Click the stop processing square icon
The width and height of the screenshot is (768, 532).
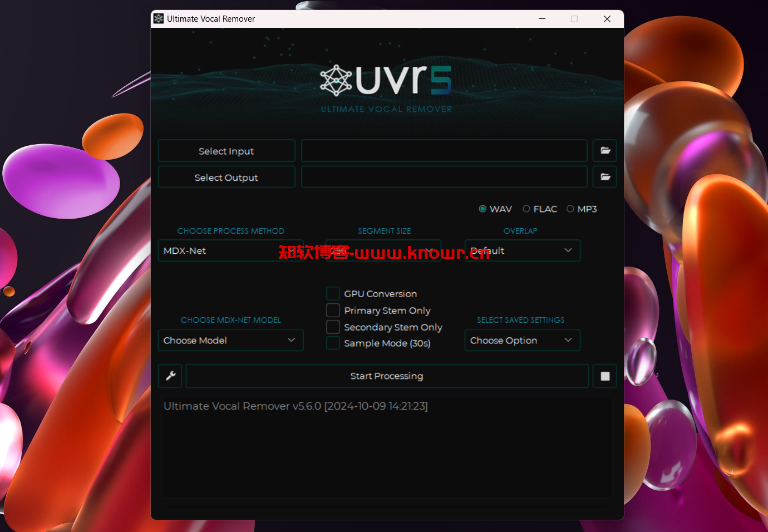click(x=605, y=376)
